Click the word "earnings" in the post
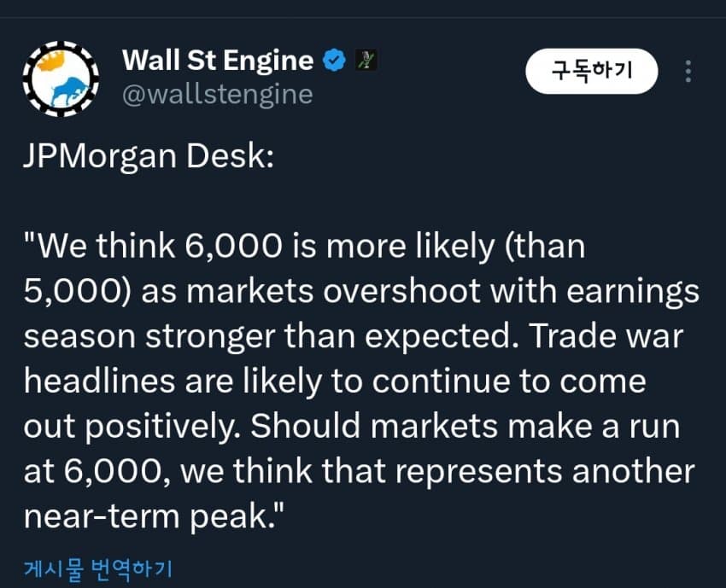This screenshot has width=726, height=588. click(633, 293)
